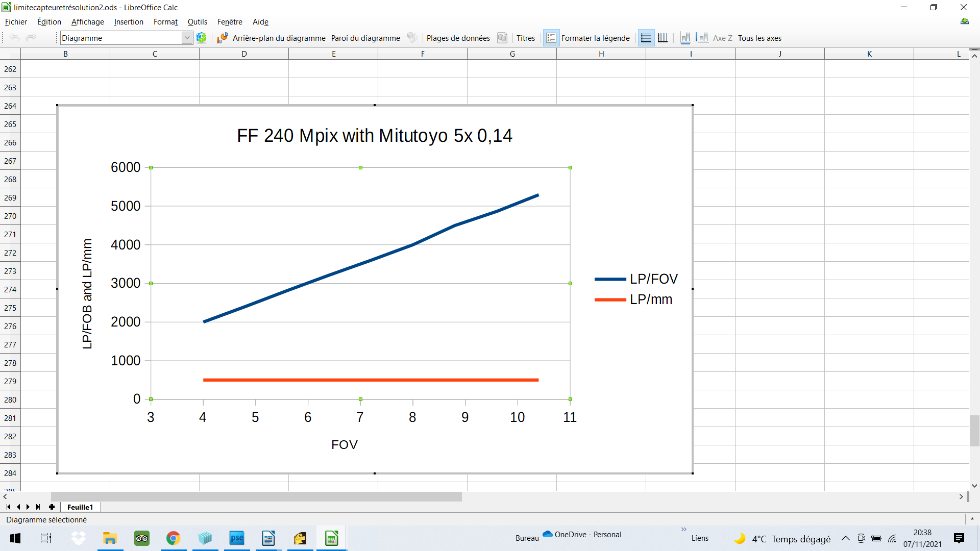Click the Y axis icon
The height and width of the screenshot is (551, 980).
tap(702, 38)
